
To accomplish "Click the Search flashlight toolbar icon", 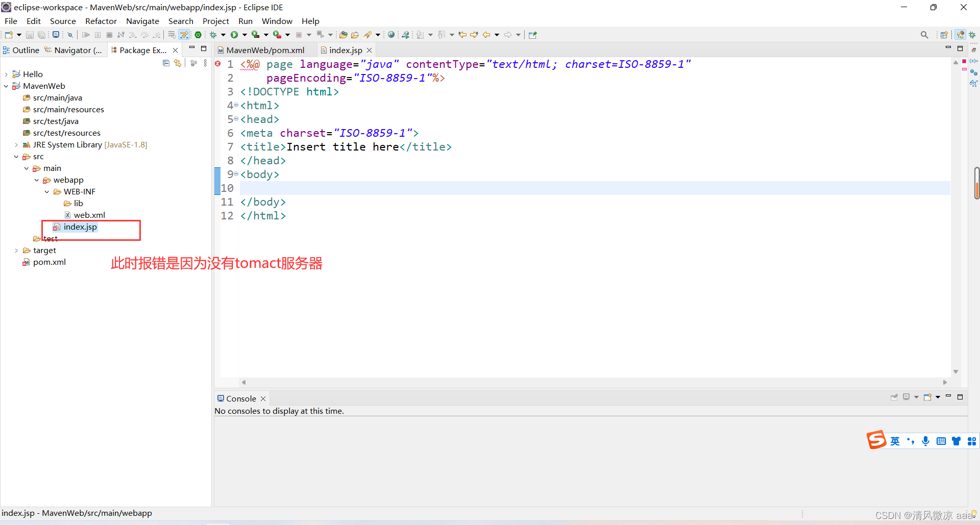I will (x=367, y=35).
